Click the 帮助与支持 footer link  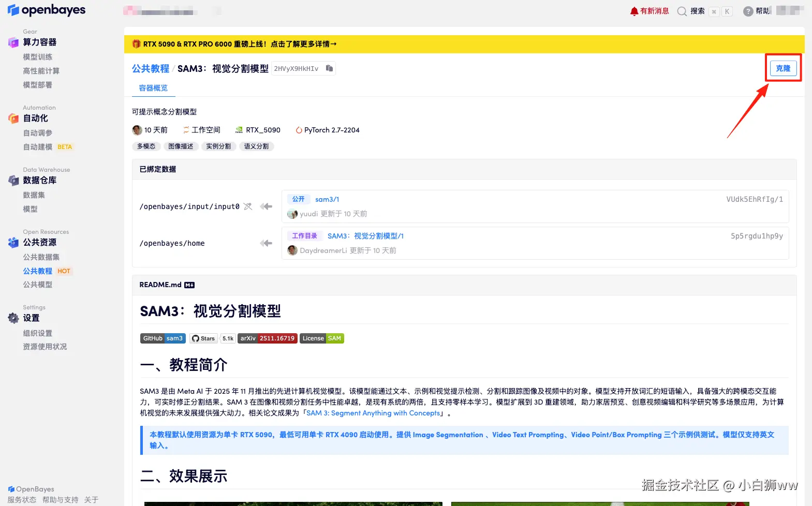(x=61, y=500)
